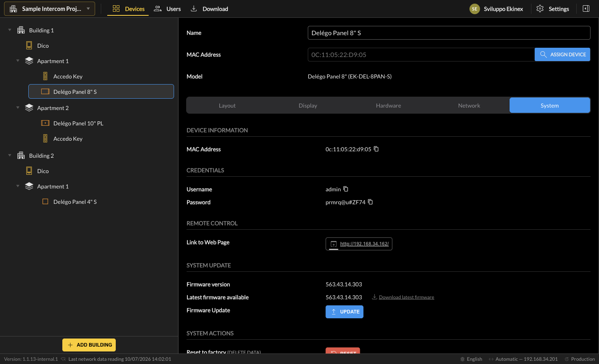Click Download latest firmware link

(x=406, y=297)
